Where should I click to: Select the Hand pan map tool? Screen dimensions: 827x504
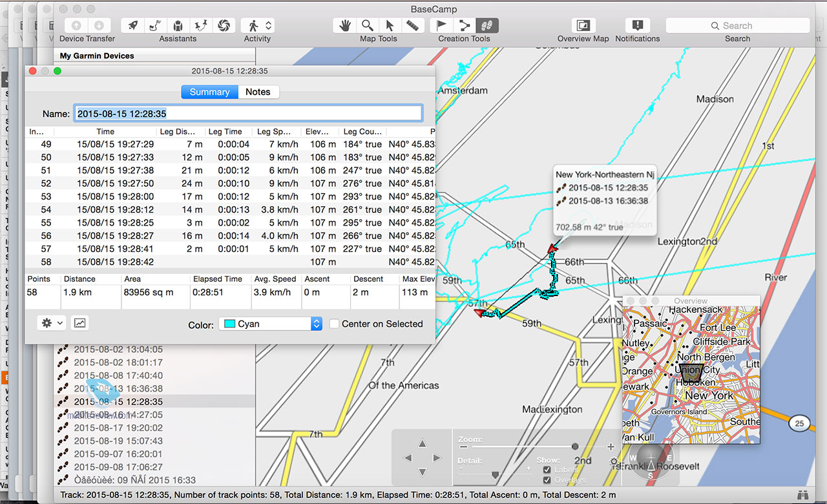coord(345,25)
